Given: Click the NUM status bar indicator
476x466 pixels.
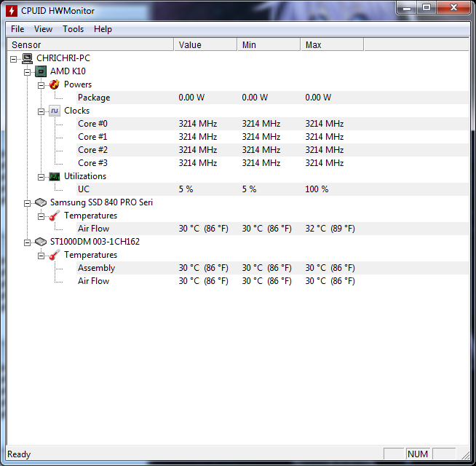Looking at the screenshot, I should click(418, 454).
